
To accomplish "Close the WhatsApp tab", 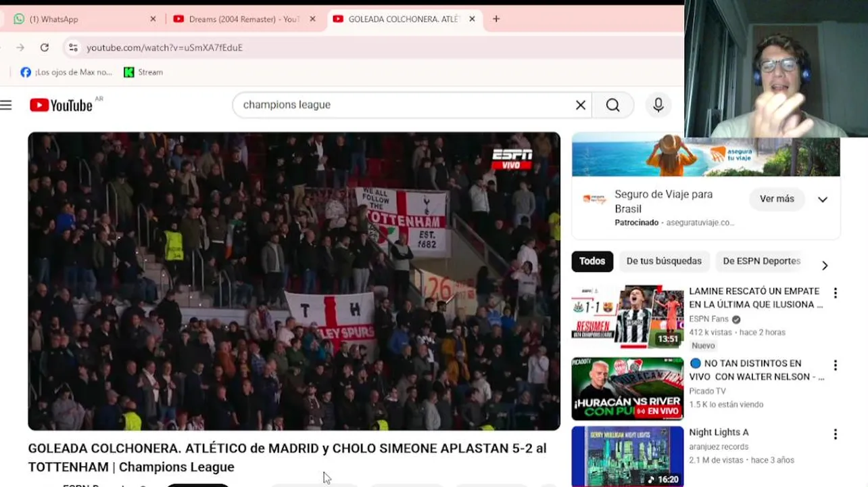I will point(153,19).
